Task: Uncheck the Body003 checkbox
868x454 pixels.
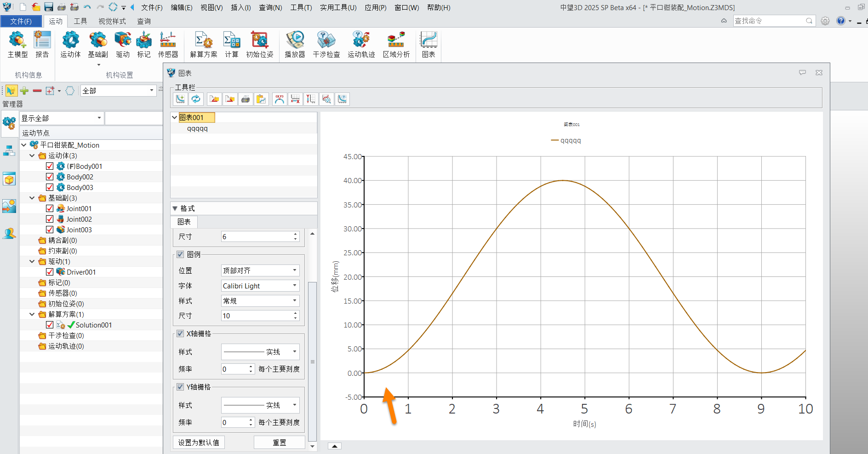Action: (x=50, y=187)
